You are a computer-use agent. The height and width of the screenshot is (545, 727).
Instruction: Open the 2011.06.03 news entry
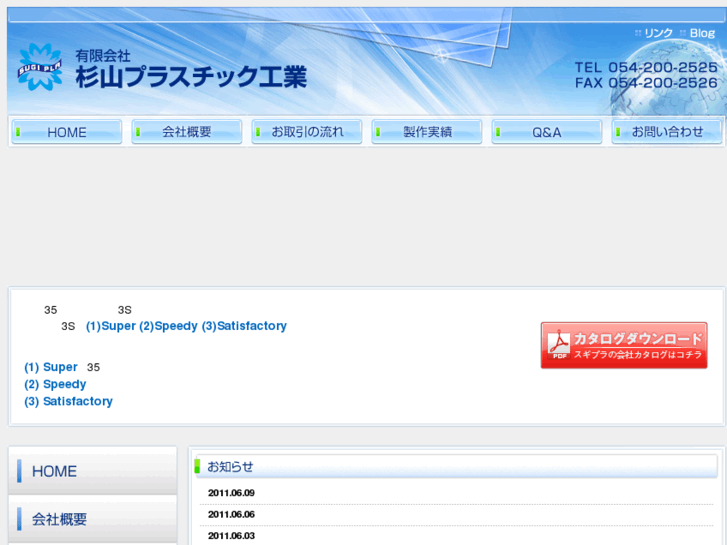[231, 536]
